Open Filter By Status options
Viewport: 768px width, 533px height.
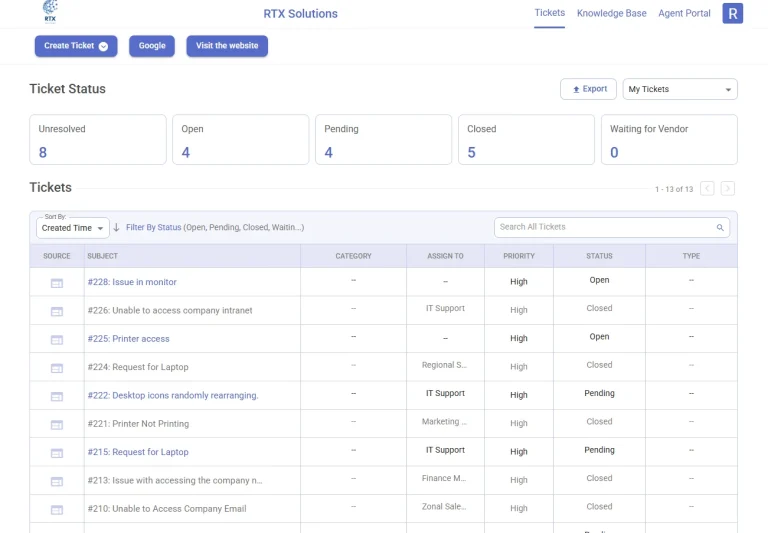pyautogui.click(x=153, y=227)
